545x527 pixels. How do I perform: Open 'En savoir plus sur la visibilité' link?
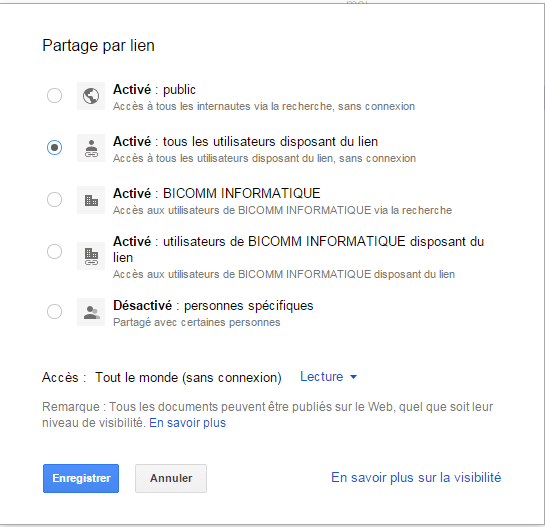[416, 478]
